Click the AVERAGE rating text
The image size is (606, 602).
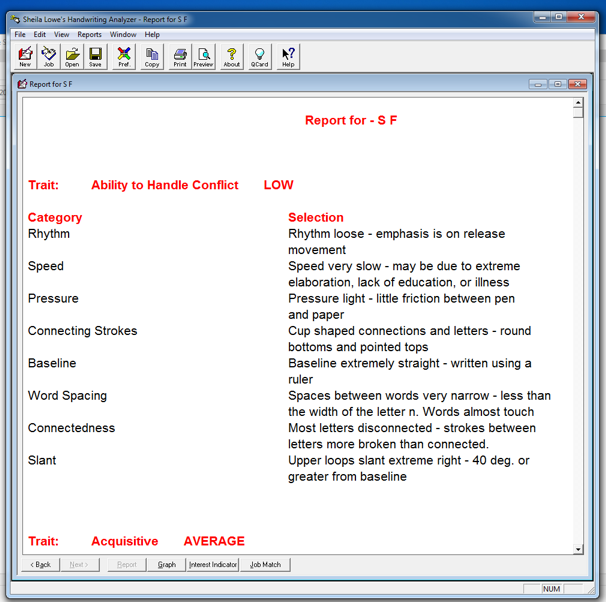[x=214, y=541]
